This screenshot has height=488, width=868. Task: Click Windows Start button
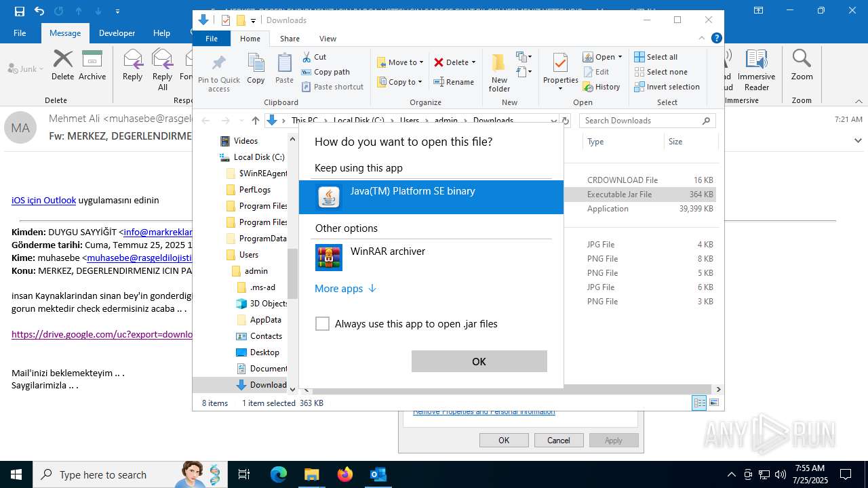pyautogui.click(x=16, y=474)
